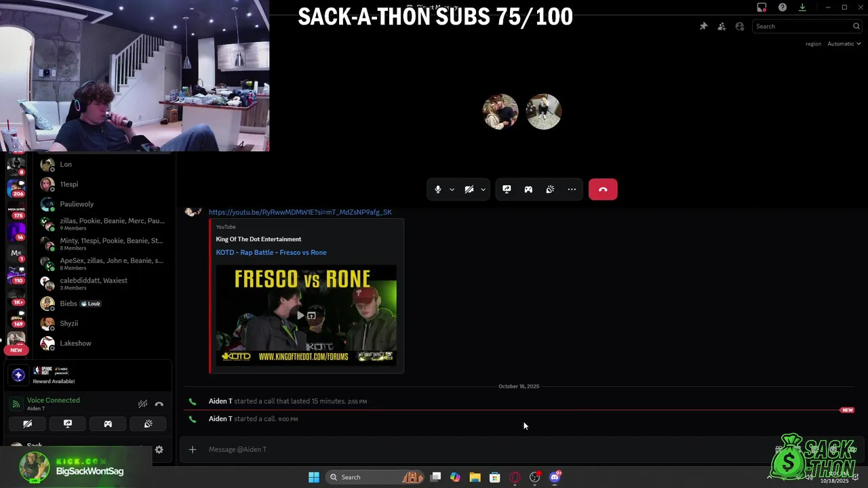Click plus attachment button in message bar
868x488 pixels.
(x=193, y=449)
